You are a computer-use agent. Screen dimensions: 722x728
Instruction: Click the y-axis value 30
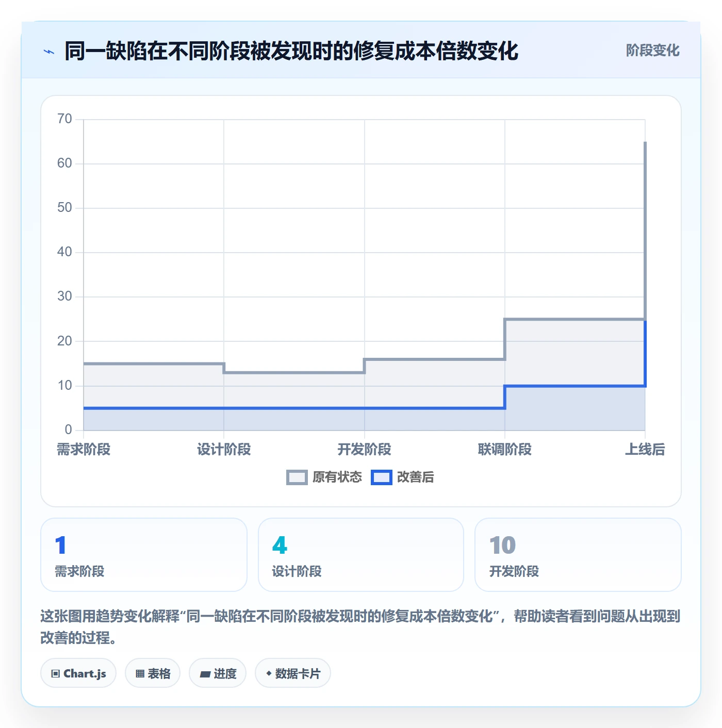point(64,296)
